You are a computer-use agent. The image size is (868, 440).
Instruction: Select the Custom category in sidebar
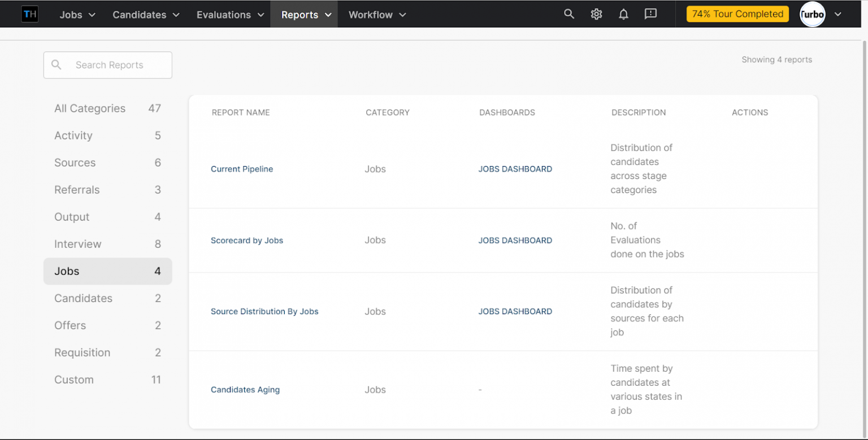74,380
